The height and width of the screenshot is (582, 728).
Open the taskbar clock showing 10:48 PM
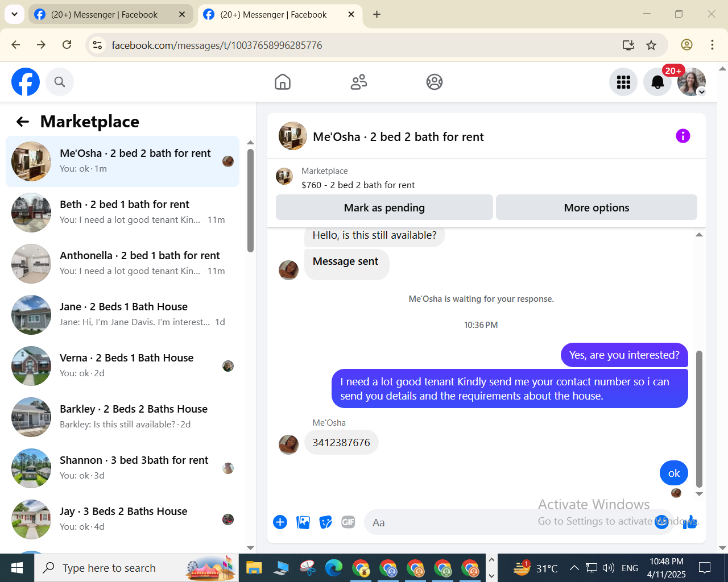coord(667,568)
